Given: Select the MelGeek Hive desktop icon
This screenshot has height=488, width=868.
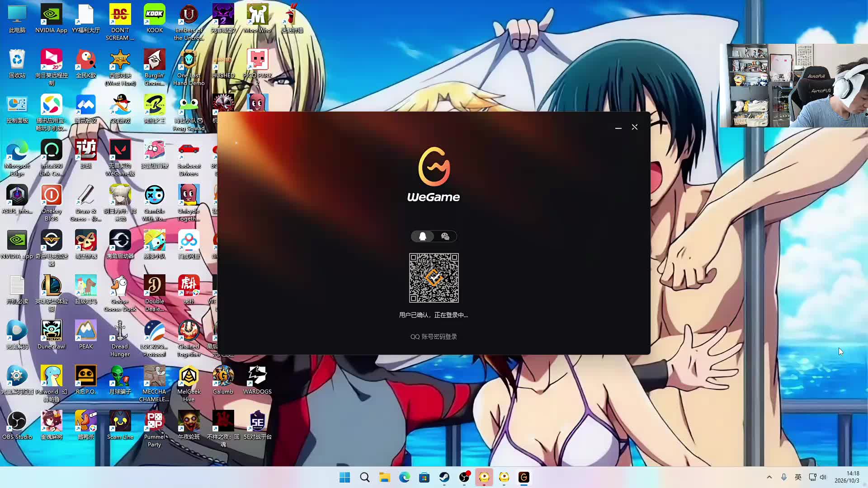Looking at the screenshot, I should (189, 384).
